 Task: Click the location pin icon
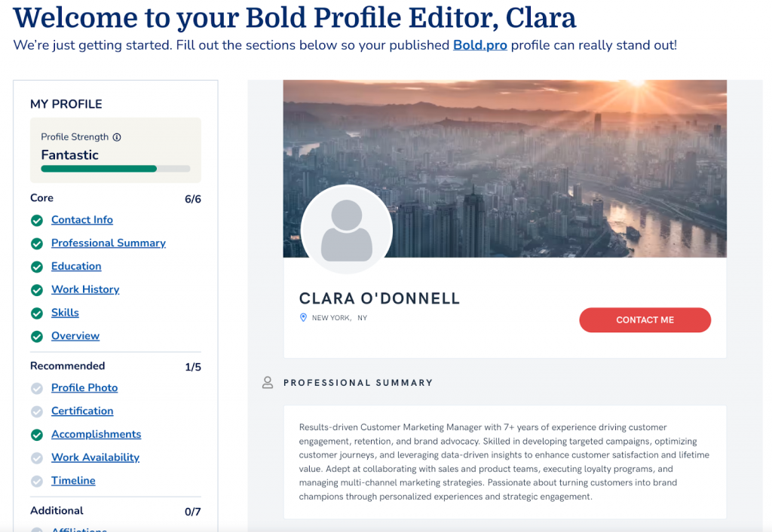pos(304,318)
